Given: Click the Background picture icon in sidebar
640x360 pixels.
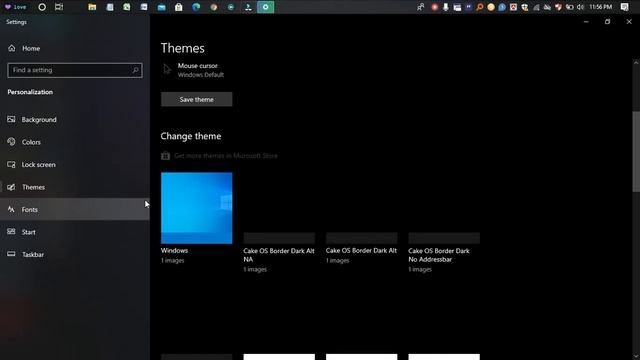Looking at the screenshot, I should pyautogui.click(x=11, y=119).
